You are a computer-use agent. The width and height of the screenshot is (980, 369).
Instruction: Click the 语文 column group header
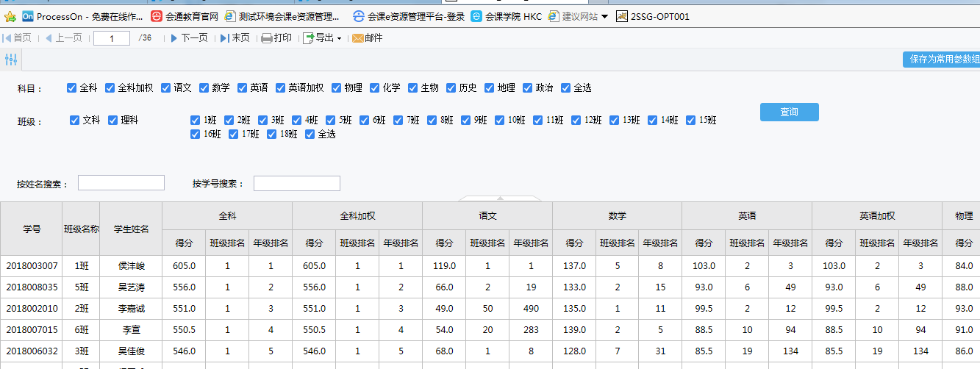coord(487,216)
